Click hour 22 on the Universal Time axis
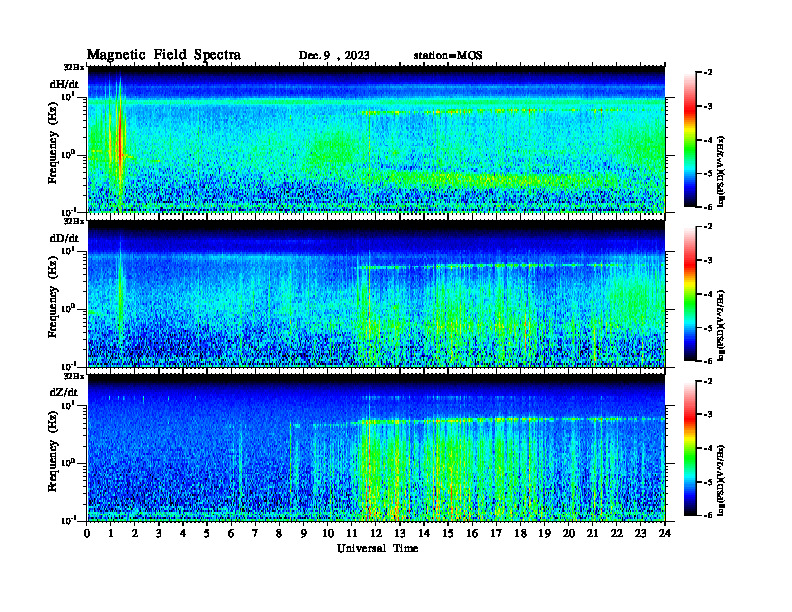 click(617, 533)
